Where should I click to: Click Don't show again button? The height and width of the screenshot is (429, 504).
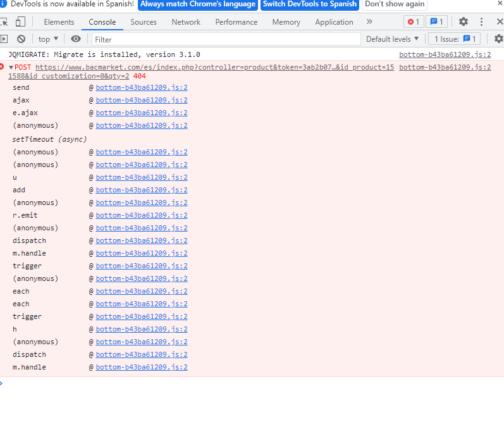coord(395,4)
